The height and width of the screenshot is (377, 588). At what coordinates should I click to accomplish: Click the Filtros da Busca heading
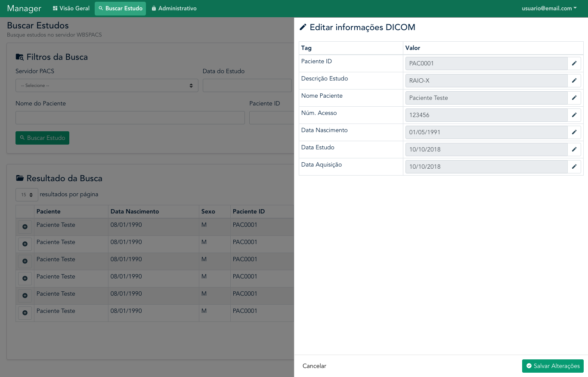coord(52,57)
